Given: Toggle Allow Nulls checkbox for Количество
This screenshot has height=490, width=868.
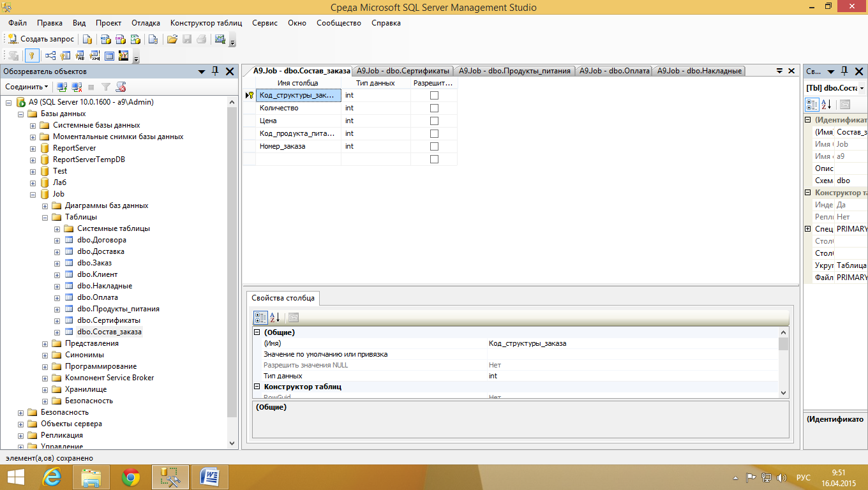Looking at the screenshot, I should [434, 108].
